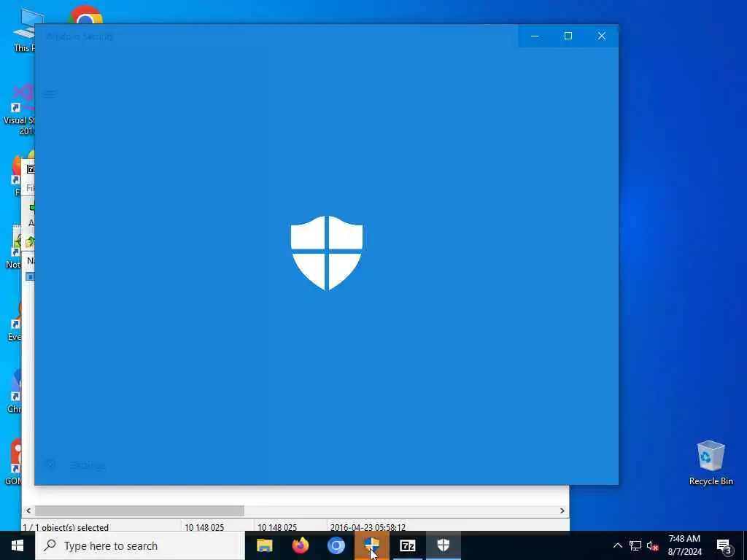The height and width of the screenshot is (560, 747).
Task: Open the network status tray icon
Action: pyautogui.click(x=635, y=545)
